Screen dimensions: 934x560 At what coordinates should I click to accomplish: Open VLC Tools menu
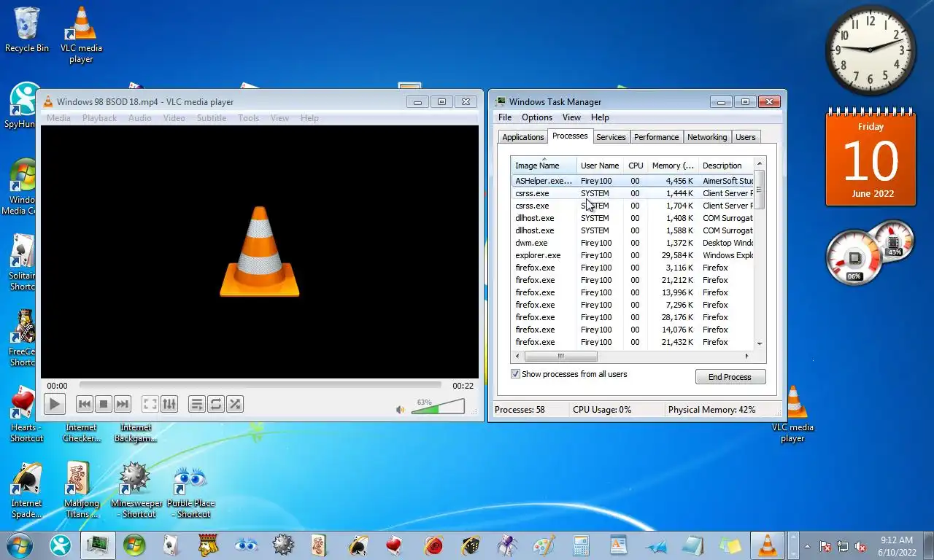(x=249, y=118)
